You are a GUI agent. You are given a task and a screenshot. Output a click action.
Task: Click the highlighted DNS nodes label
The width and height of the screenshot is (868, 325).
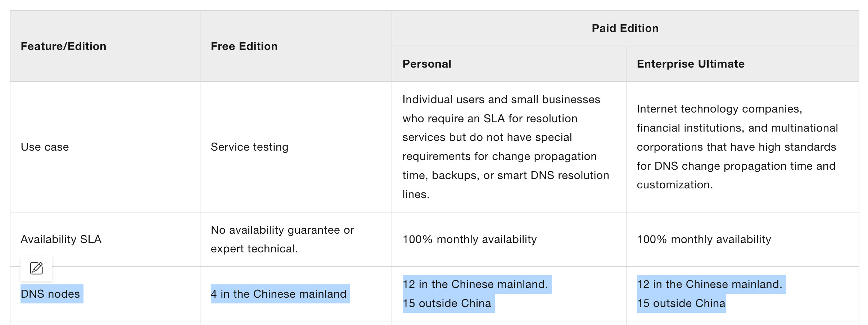coord(50,294)
